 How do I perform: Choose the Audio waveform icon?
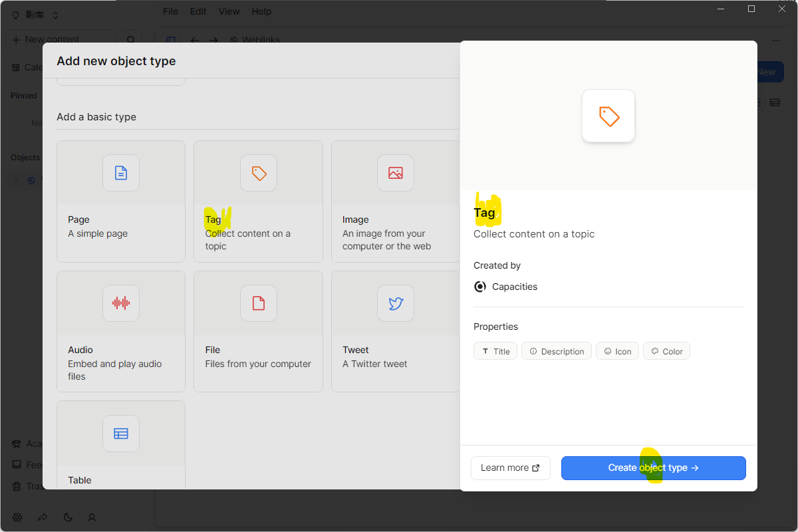pos(120,303)
